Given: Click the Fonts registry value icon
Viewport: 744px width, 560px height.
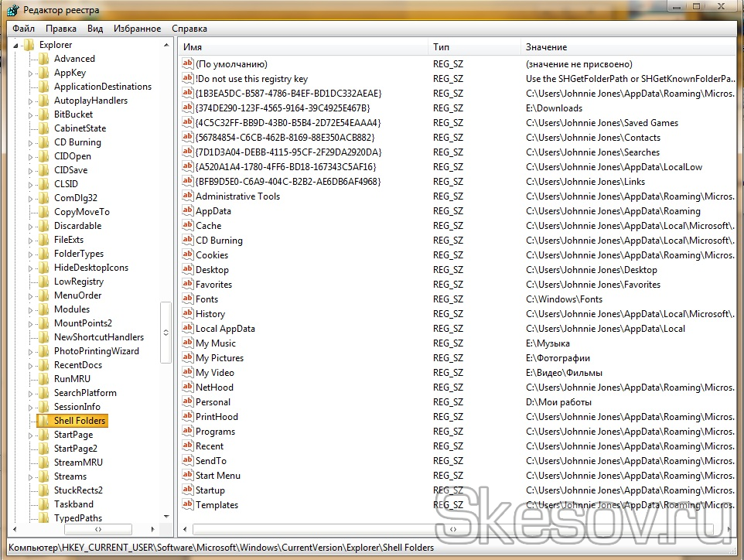Looking at the screenshot, I should (x=187, y=299).
